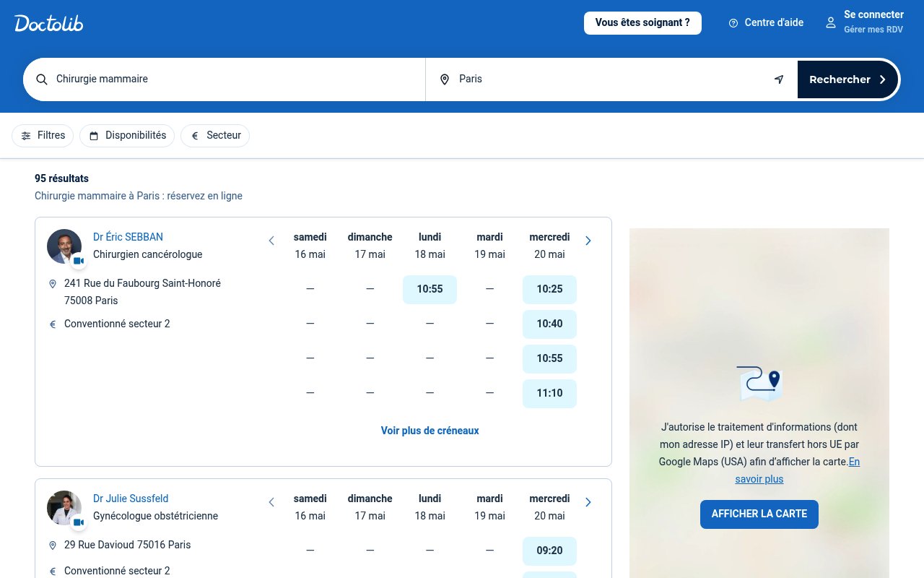Click the user profile icon
Image resolution: width=924 pixels, height=578 pixels.
[x=831, y=22]
